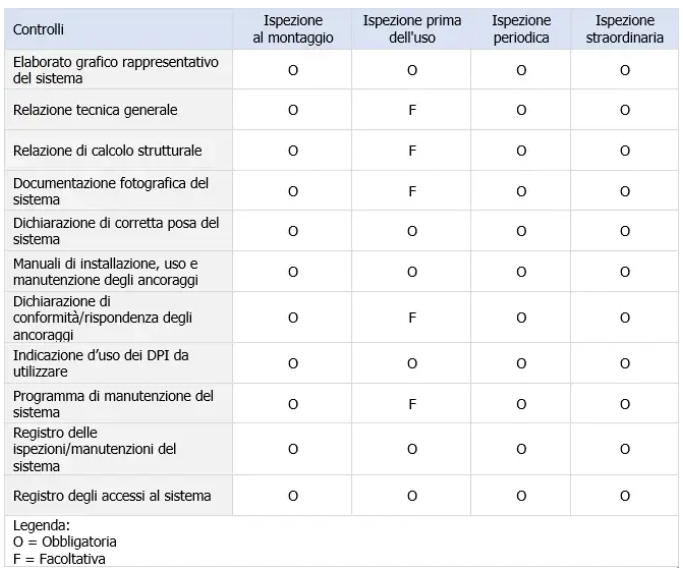The image size is (683, 572).
Task: Click "Elaborato grafico rappresentativo del sistema" label
Action: click(x=115, y=70)
